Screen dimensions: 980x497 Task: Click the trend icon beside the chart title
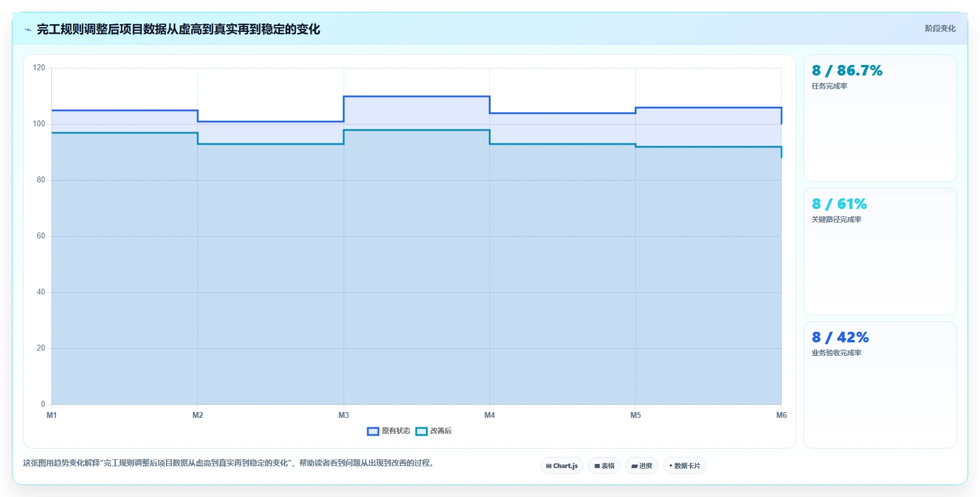28,30
